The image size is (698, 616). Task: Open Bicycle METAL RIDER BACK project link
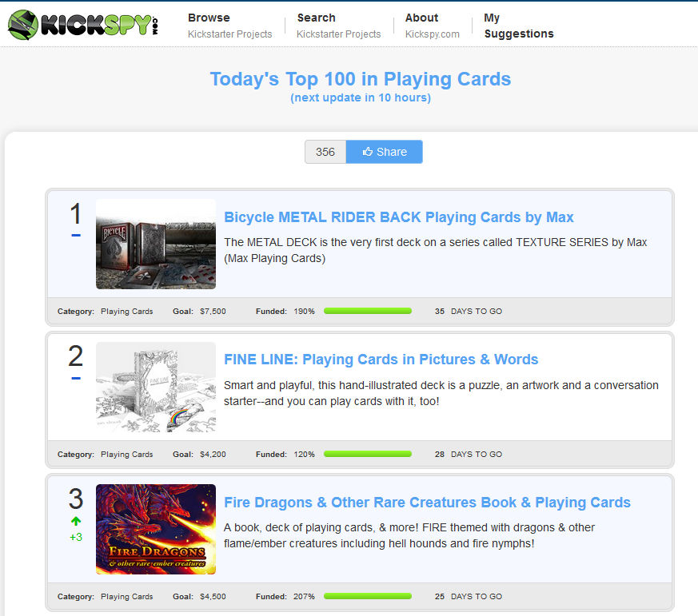tap(399, 217)
